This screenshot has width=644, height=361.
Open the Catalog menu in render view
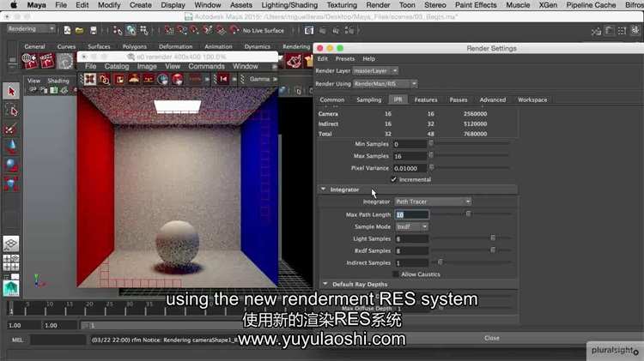pyautogui.click(x=117, y=66)
